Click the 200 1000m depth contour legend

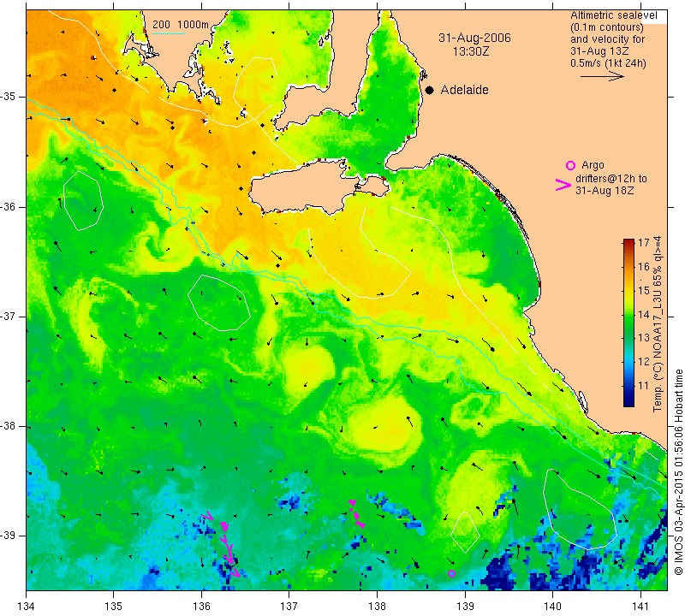[181, 25]
